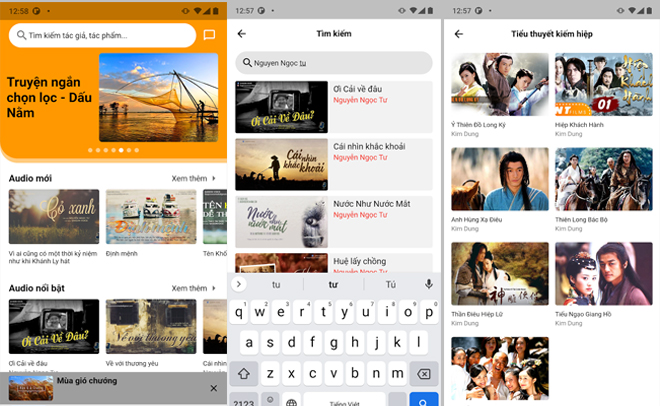Click the "Tìm kiếm tác giả, tác phẩm" search field
The width and height of the screenshot is (660, 406).
[102, 35]
